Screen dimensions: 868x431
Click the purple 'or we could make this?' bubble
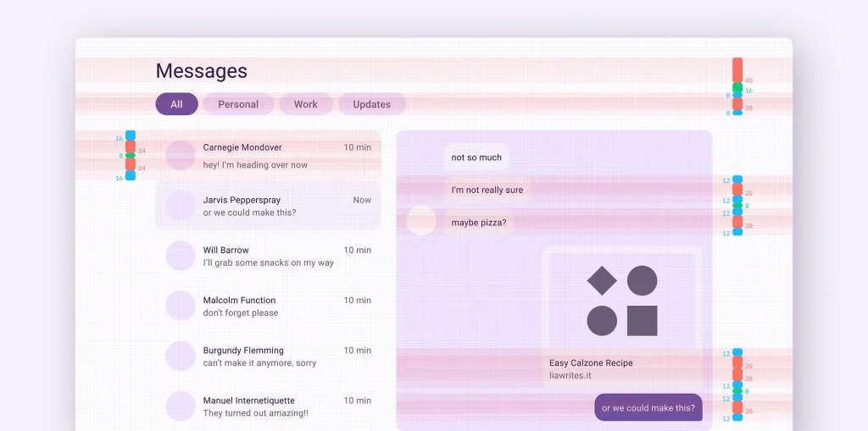(648, 407)
